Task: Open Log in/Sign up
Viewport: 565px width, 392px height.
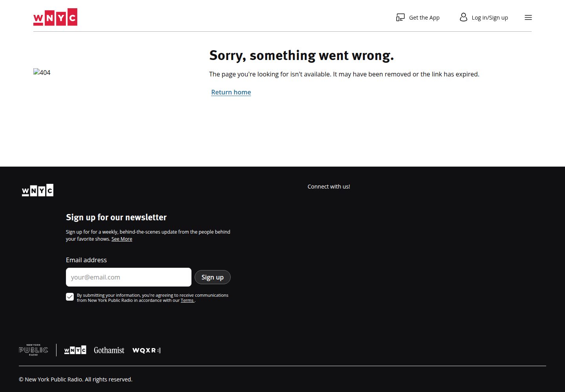Action: [484, 17]
